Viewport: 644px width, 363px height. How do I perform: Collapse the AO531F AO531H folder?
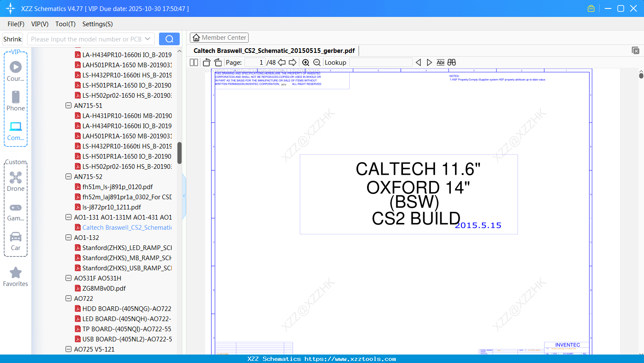[x=69, y=278]
